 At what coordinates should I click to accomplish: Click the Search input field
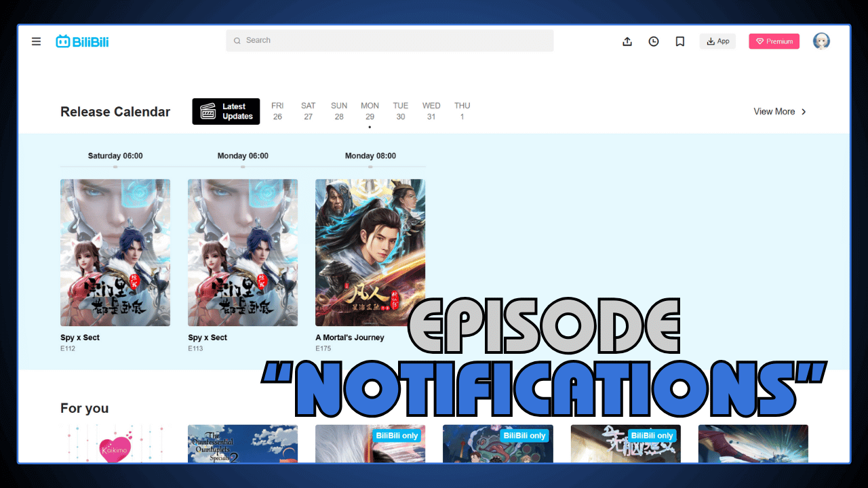[x=390, y=41]
